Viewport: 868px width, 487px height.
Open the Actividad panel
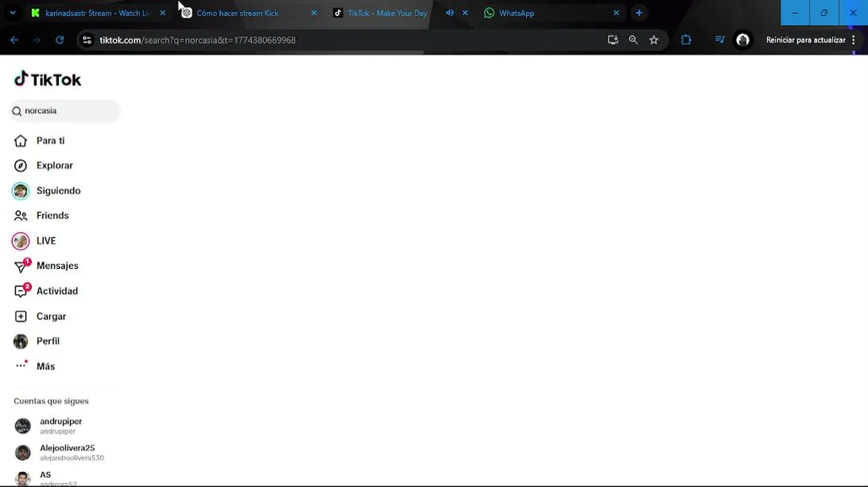[x=57, y=291]
